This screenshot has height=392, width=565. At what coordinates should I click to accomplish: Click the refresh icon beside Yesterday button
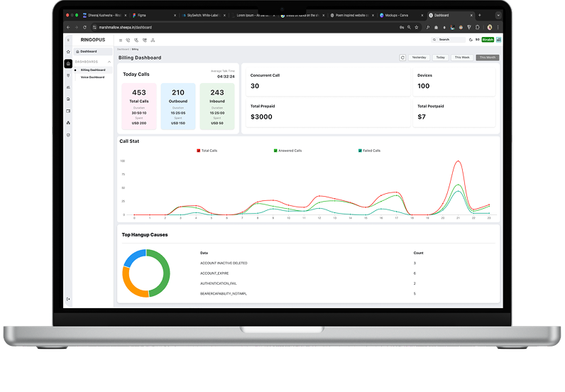[x=402, y=58]
